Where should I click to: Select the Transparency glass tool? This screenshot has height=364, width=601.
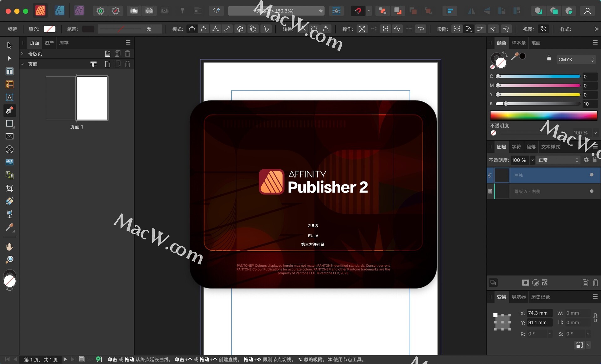click(9, 214)
